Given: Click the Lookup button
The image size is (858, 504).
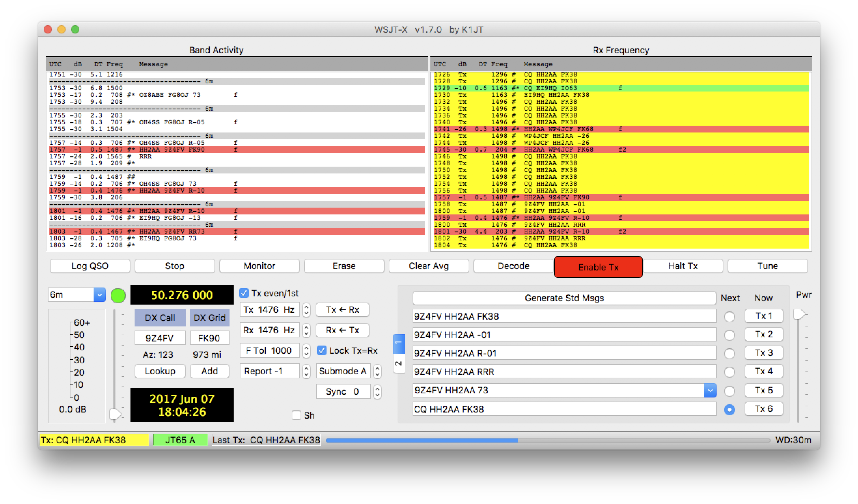Looking at the screenshot, I should coord(160,371).
